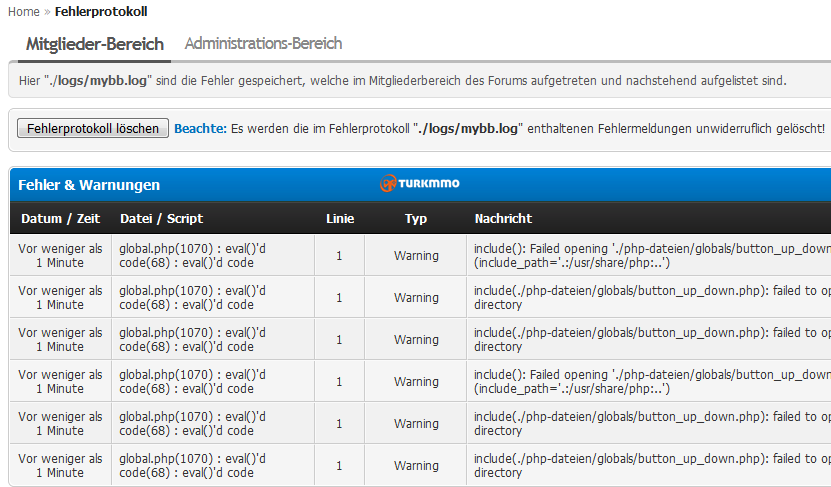Click the Fehler & Warnungen table title

(89, 185)
